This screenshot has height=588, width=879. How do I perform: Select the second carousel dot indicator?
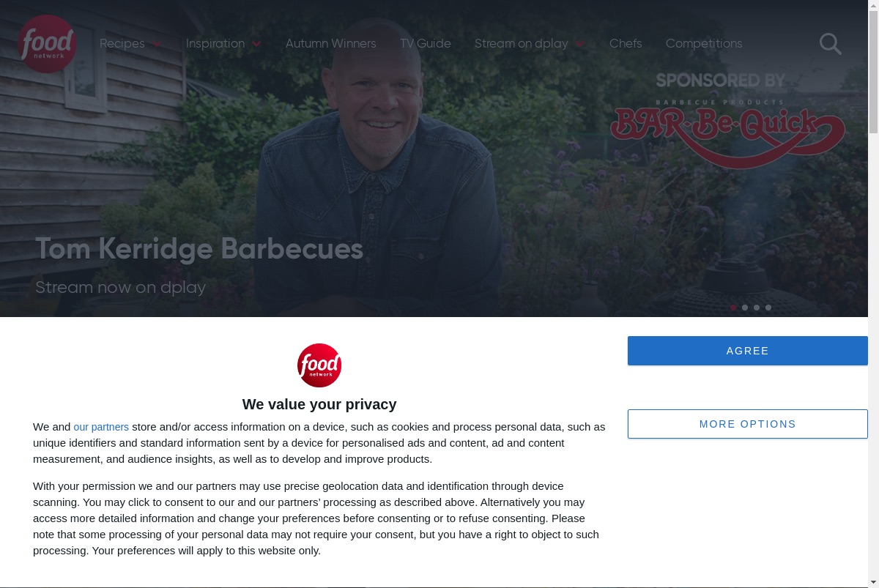745,308
